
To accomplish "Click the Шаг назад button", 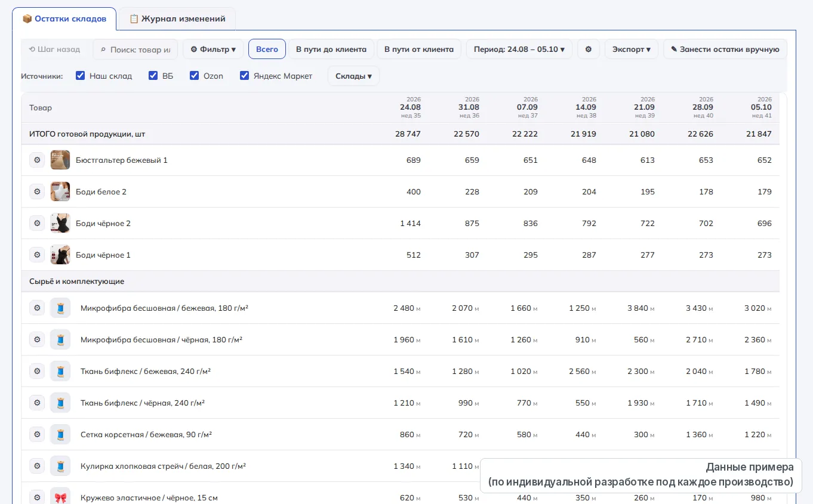I will click(x=54, y=49).
